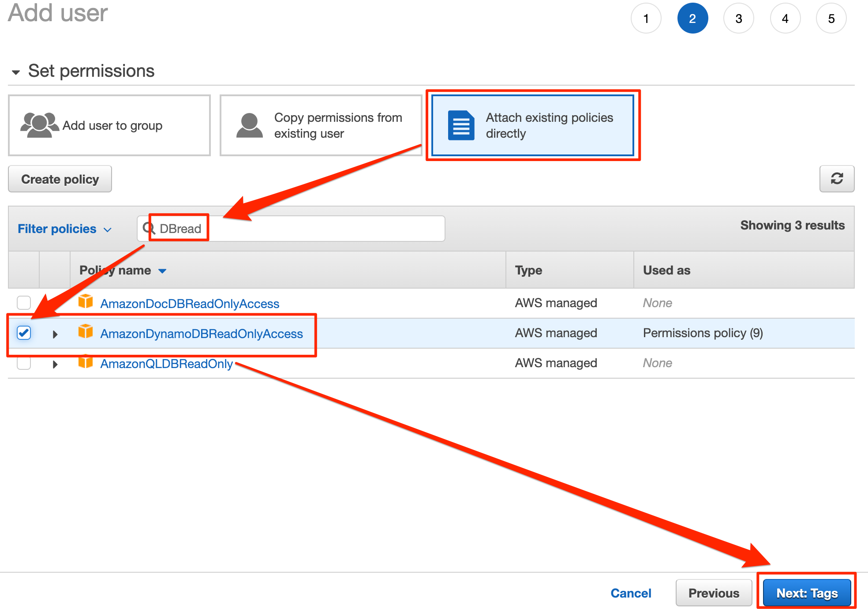Open the AmazonDocDBReadOnlyAccess policy link
This screenshot has width=868, height=609.
pyautogui.click(x=190, y=304)
